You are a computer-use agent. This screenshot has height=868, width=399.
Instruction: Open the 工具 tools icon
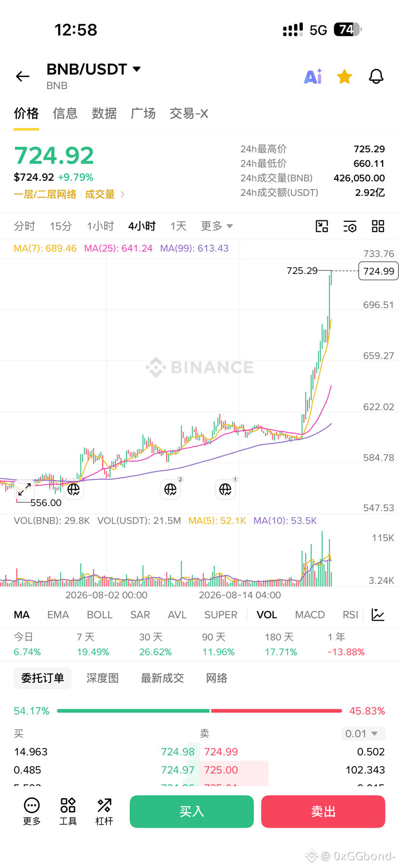(x=68, y=812)
